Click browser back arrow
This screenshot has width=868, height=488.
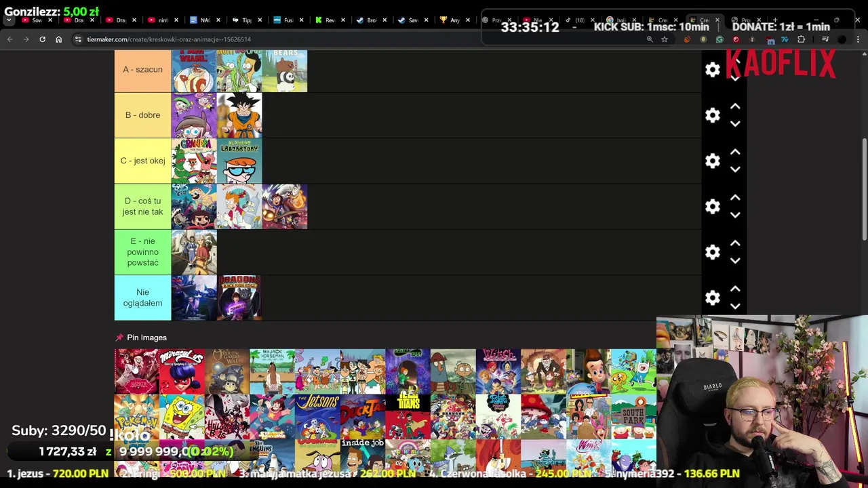click(x=9, y=39)
